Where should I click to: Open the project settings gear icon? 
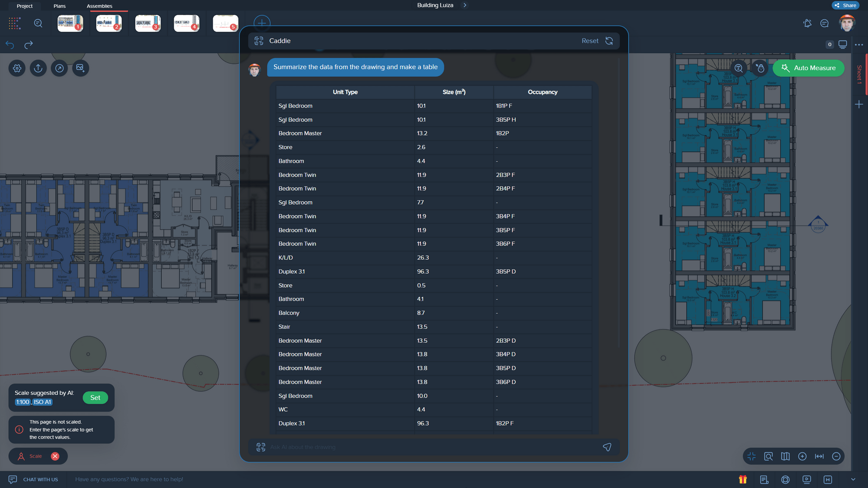(17, 68)
